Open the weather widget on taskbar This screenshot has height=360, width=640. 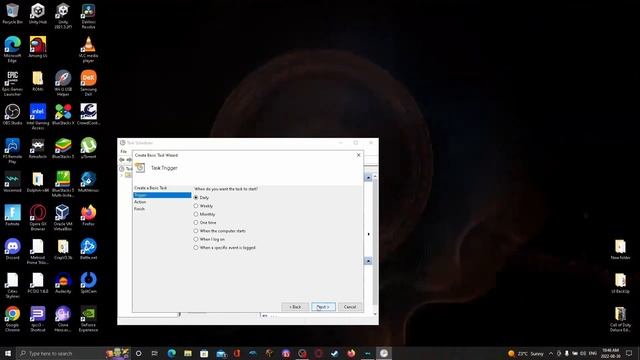coord(526,353)
